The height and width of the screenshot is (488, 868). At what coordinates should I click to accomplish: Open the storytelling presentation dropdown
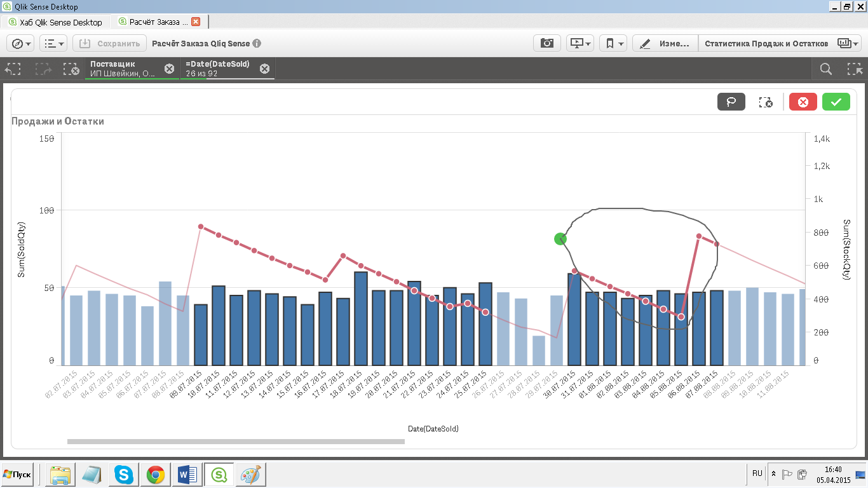coord(580,43)
